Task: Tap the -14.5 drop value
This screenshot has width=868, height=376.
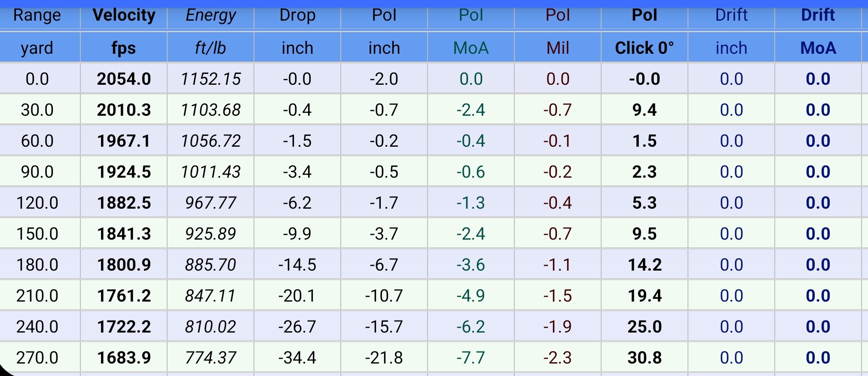Action: 297,265
